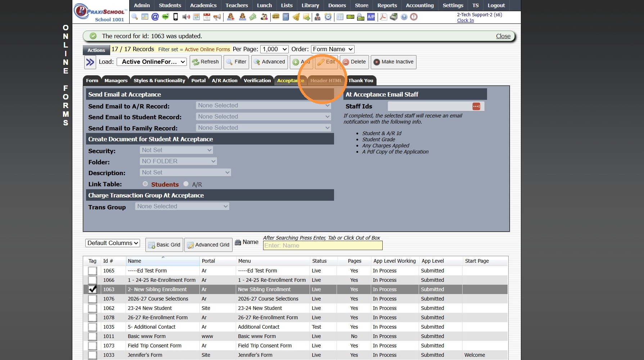The height and width of the screenshot is (360, 644).
Task: Open the Order Form Name dropdown
Action: pos(332,49)
